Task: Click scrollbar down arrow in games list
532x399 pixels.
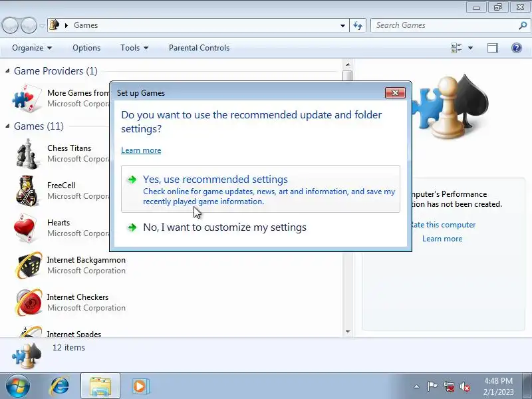Action: (x=347, y=331)
